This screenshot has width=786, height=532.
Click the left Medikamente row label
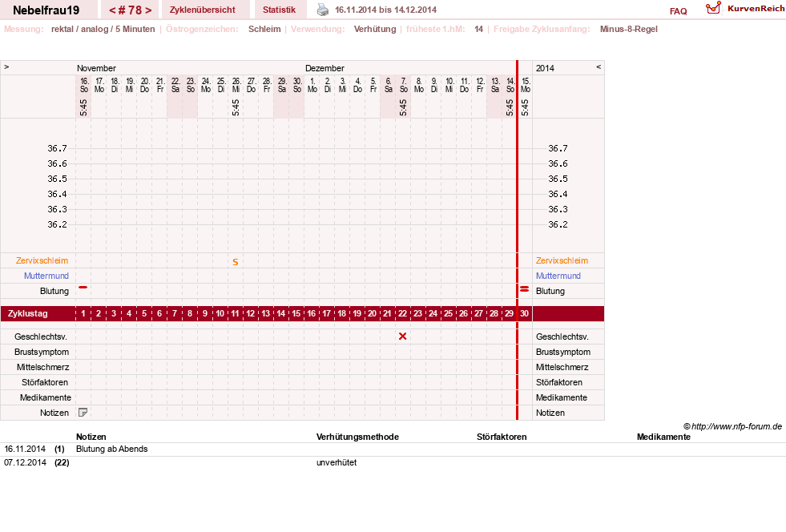pos(46,397)
